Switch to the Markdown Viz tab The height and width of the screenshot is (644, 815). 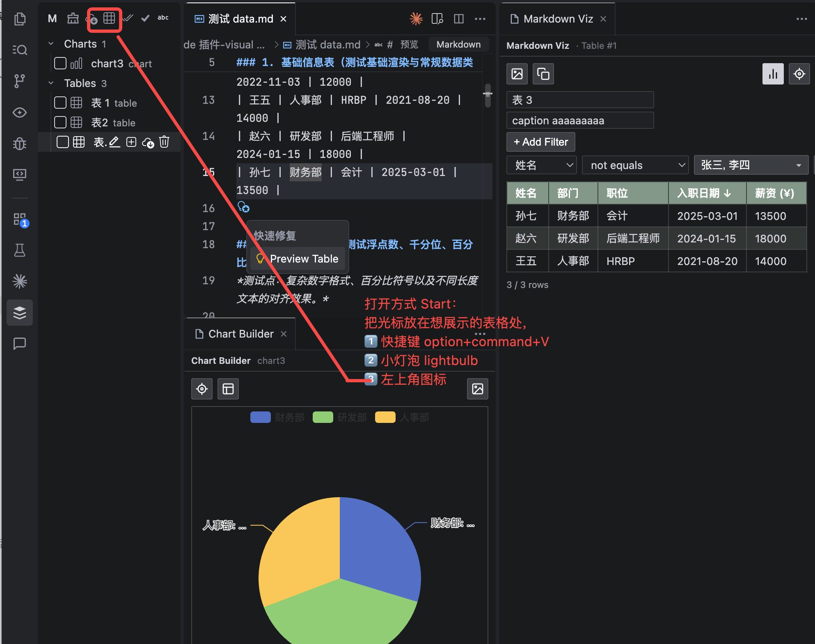pyautogui.click(x=558, y=19)
